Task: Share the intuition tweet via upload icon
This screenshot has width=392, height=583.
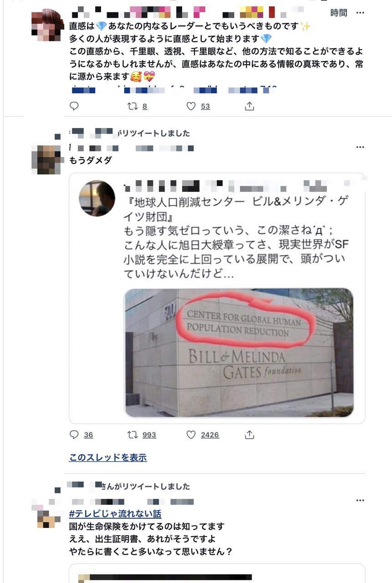Action: point(249,106)
